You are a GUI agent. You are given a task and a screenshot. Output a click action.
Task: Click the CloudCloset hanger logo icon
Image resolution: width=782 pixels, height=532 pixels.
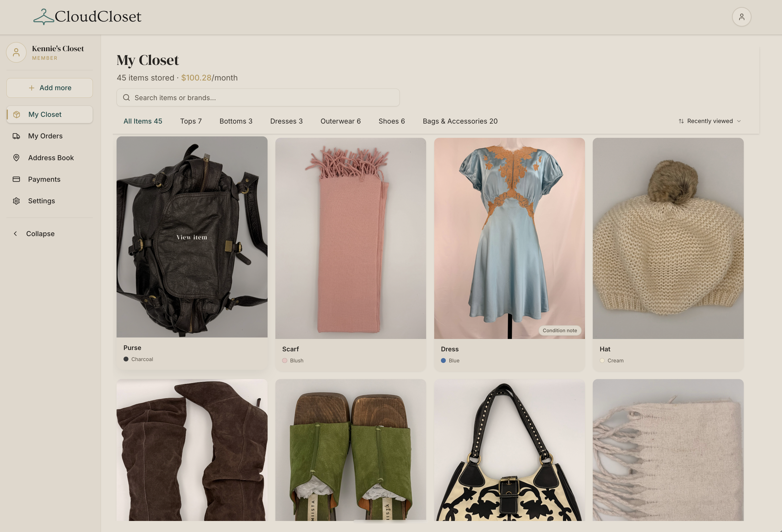44,17
